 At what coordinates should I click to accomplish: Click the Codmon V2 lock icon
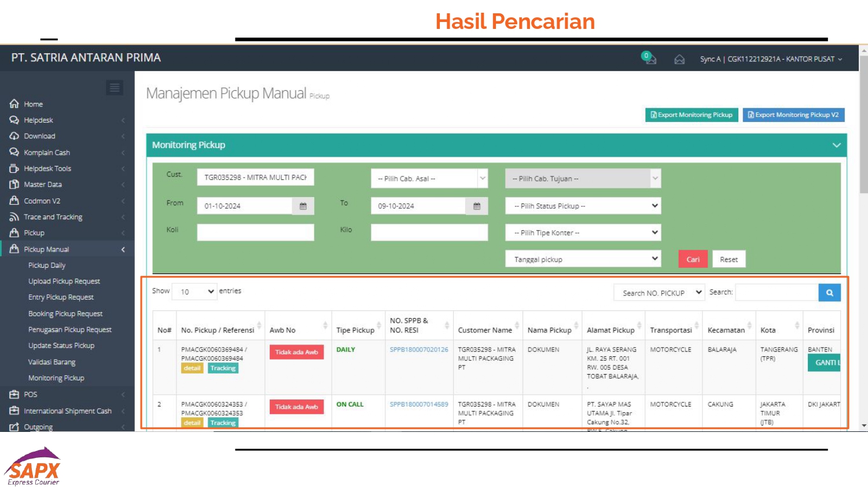tap(14, 201)
